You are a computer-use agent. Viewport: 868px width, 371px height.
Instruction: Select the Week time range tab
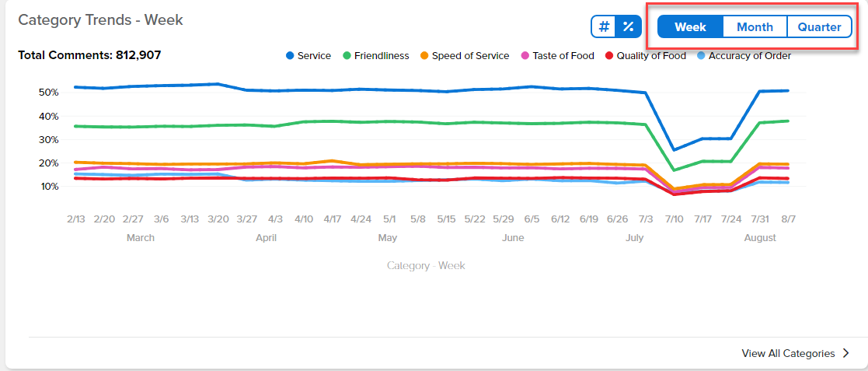[x=690, y=27]
